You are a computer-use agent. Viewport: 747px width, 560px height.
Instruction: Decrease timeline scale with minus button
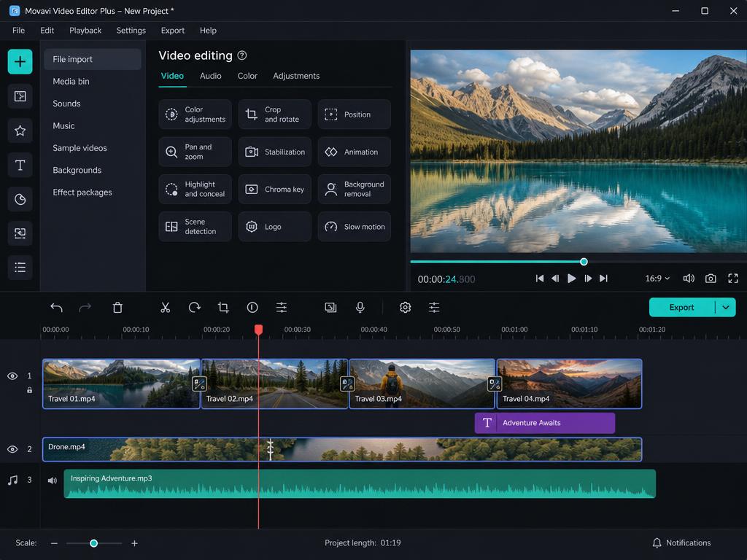point(54,543)
